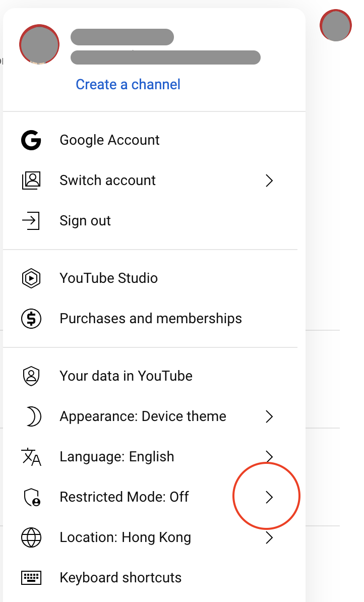Click the Create a channel link
The height and width of the screenshot is (602, 364).
128,84
